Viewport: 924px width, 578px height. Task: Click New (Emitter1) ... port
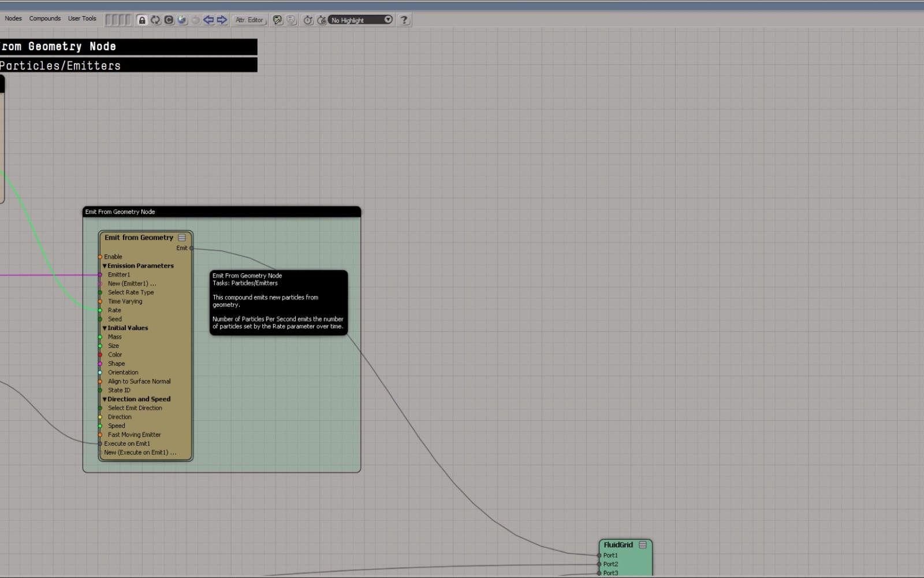(x=100, y=284)
